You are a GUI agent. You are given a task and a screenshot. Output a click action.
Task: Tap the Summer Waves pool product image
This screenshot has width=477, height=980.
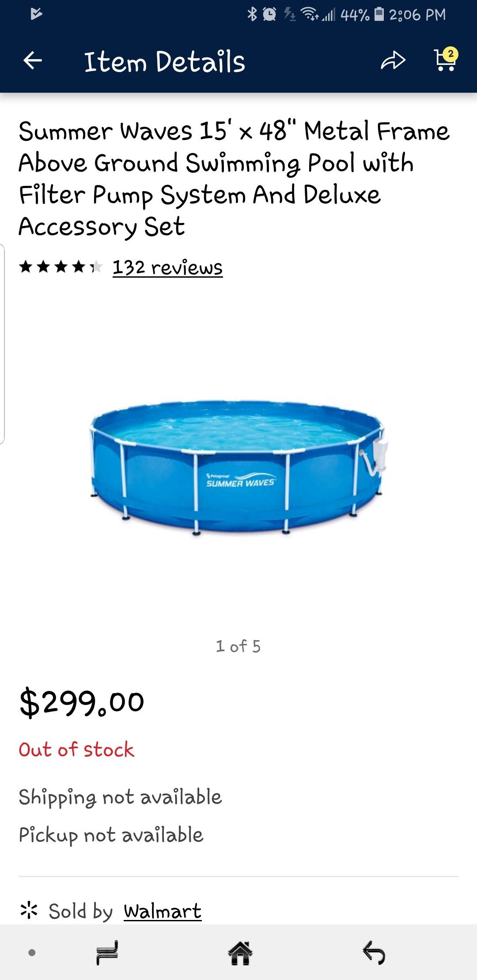[238, 468]
